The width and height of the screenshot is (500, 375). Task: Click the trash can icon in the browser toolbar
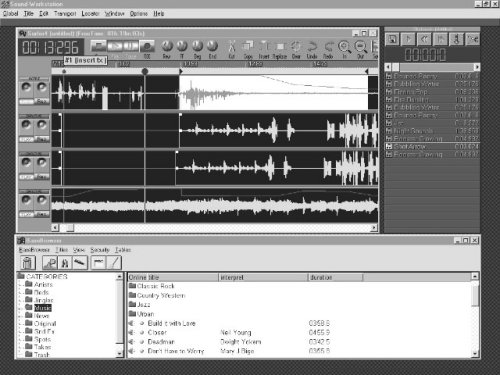[x=28, y=263]
